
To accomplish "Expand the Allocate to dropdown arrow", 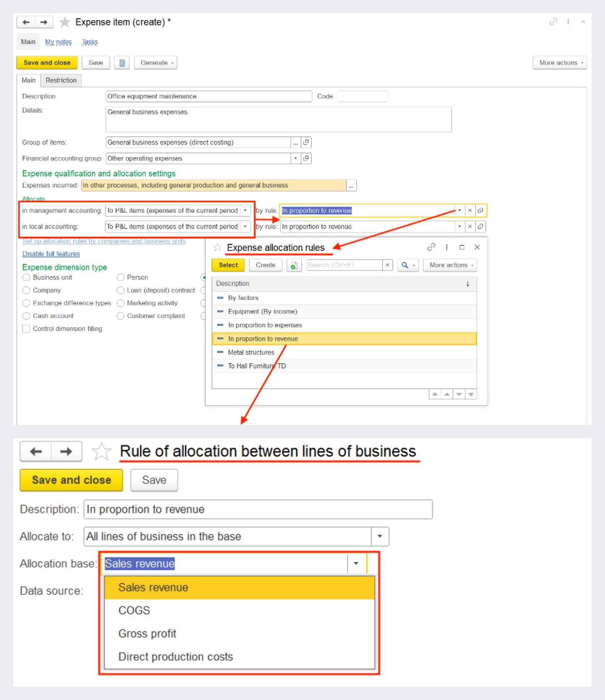I will [x=380, y=536].
